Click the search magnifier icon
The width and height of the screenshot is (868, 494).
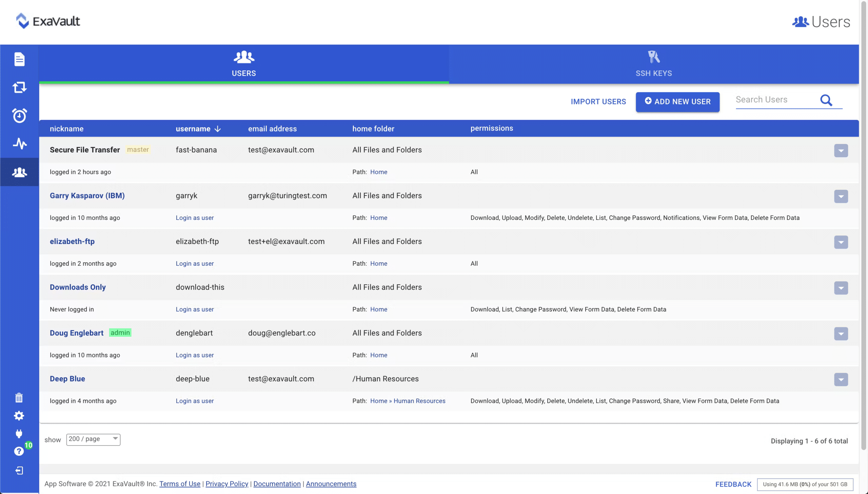click(x=826, y=100)
